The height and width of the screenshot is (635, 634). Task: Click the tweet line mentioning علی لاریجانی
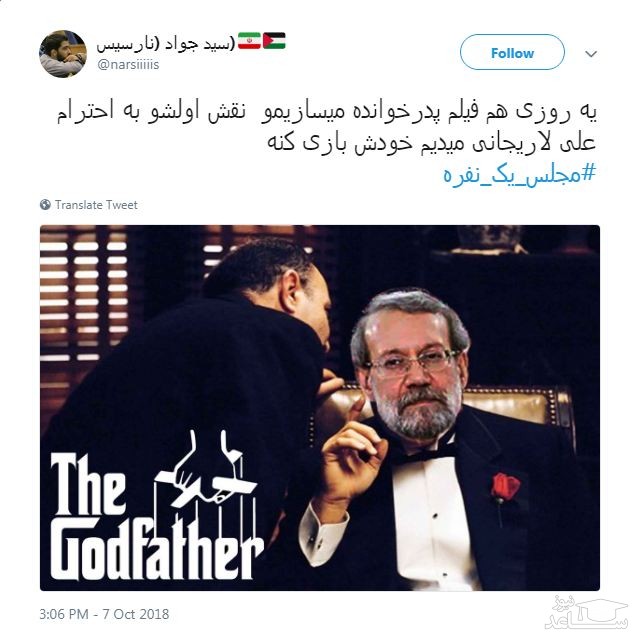click(x=431, y=143)
